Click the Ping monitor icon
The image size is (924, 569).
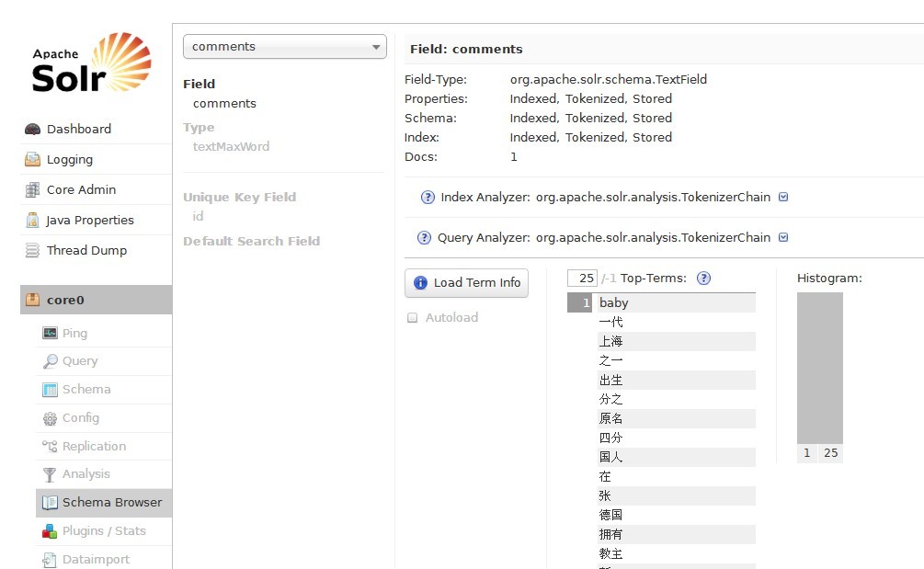coord(50,333)
